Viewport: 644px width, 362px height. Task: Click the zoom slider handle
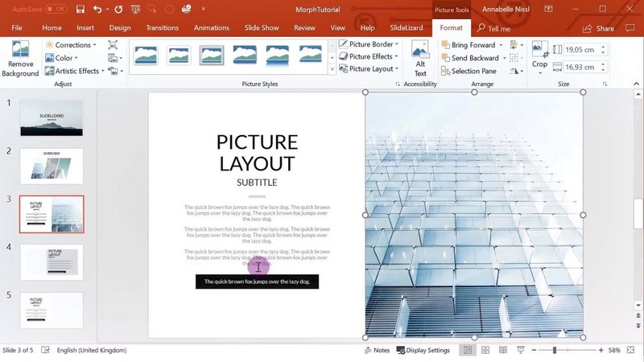[x=555, y=351]
